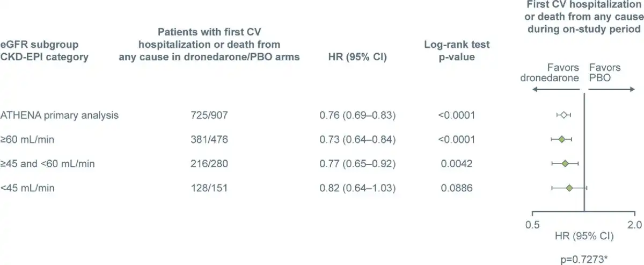Click the "ATHENA primary analysis" row label
Viewport: 644px width, 265px height.
[59, 115]
